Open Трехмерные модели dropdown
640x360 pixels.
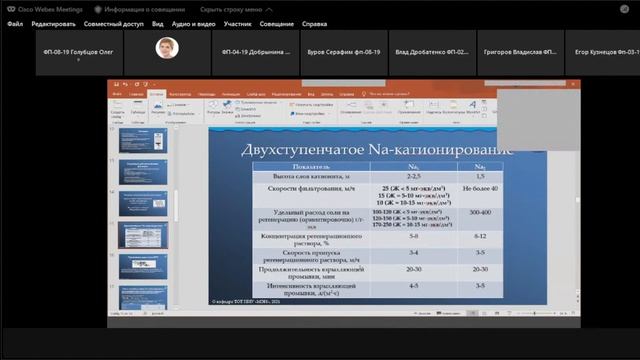[x=259, y=102]
